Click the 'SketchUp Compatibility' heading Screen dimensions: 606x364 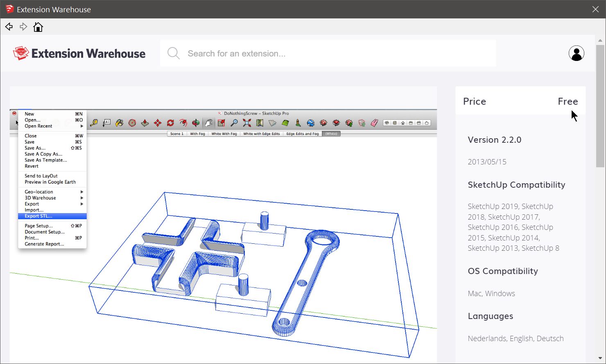[x=517, y=185]
